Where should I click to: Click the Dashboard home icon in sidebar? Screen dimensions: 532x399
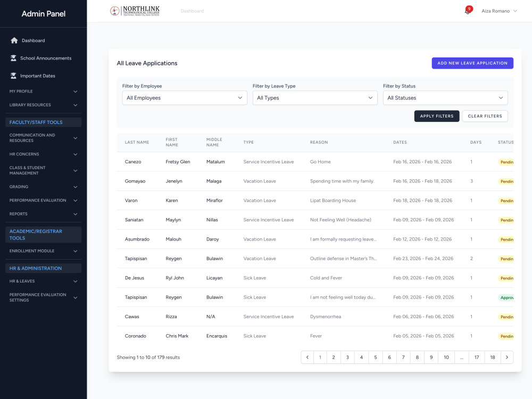14,40
